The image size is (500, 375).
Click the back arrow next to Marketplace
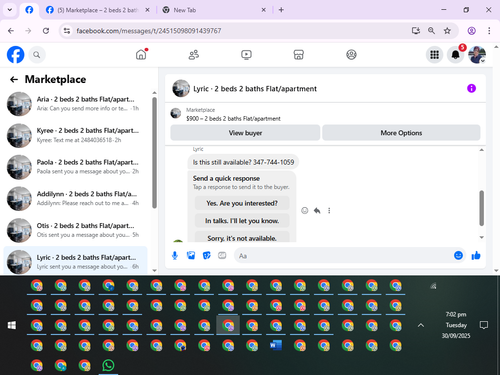point(14,79)
